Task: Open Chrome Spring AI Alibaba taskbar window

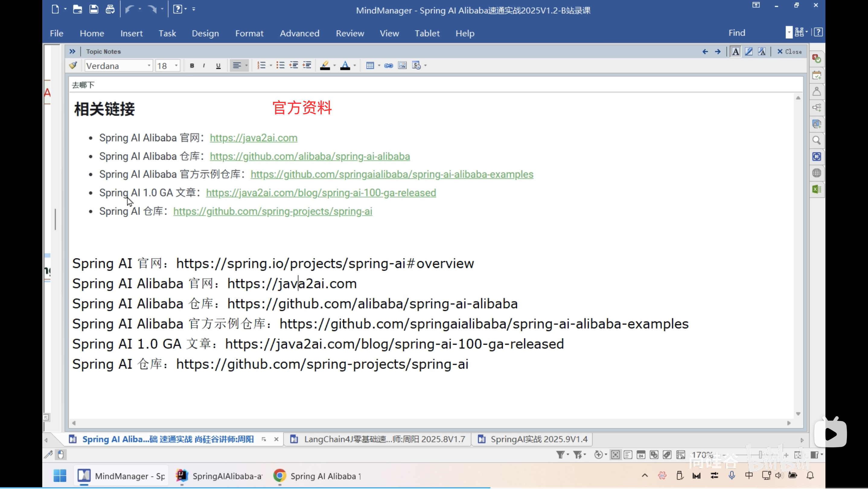Action: point(317,477)
